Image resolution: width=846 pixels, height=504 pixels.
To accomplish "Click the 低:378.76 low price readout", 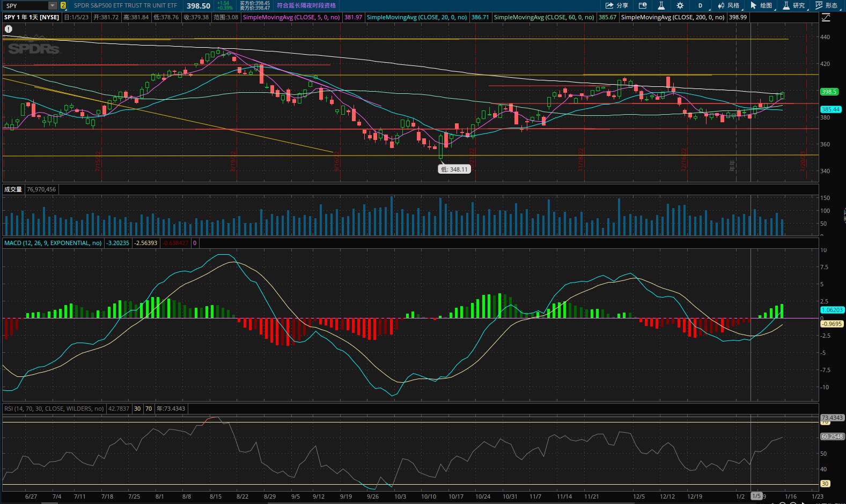I will pos(166,17).
